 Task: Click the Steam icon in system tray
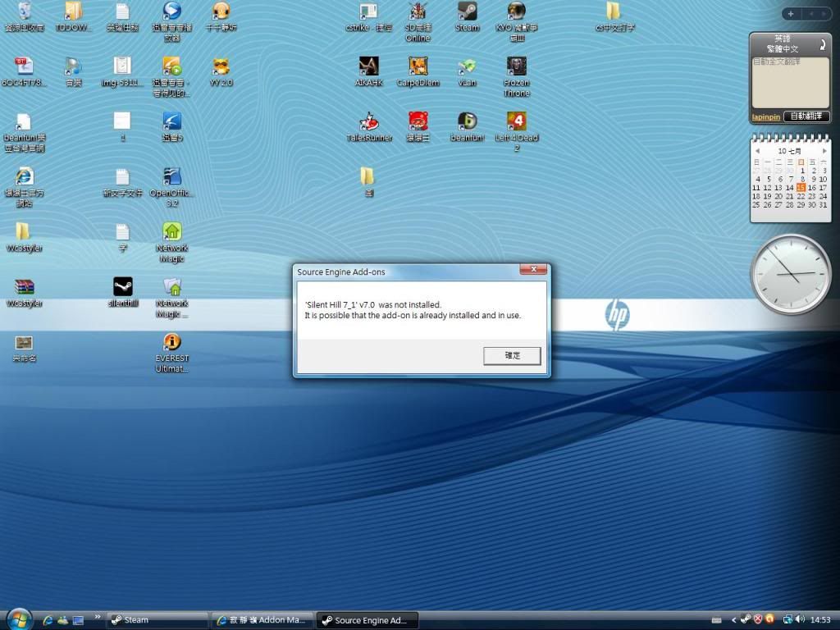745,619
